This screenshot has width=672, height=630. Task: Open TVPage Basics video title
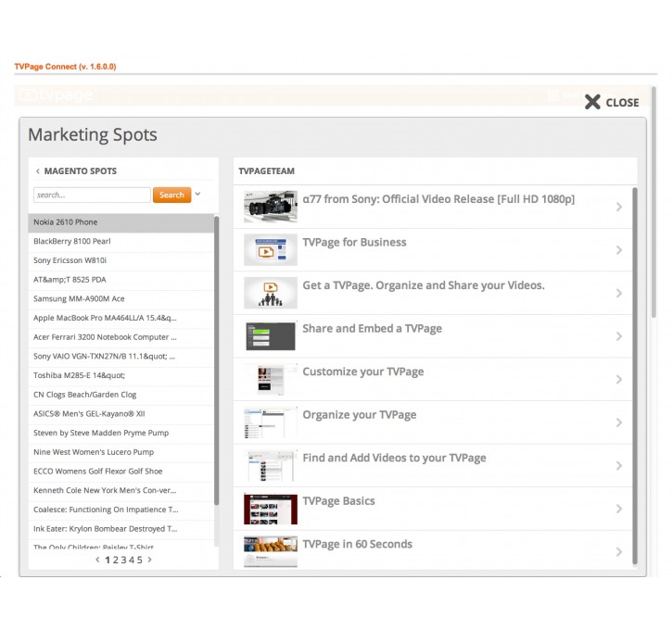338,501
